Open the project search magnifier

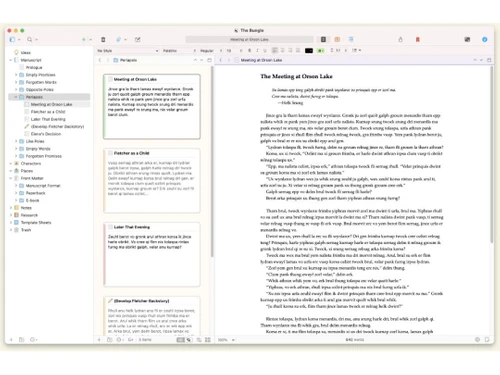tap(30, 40)
